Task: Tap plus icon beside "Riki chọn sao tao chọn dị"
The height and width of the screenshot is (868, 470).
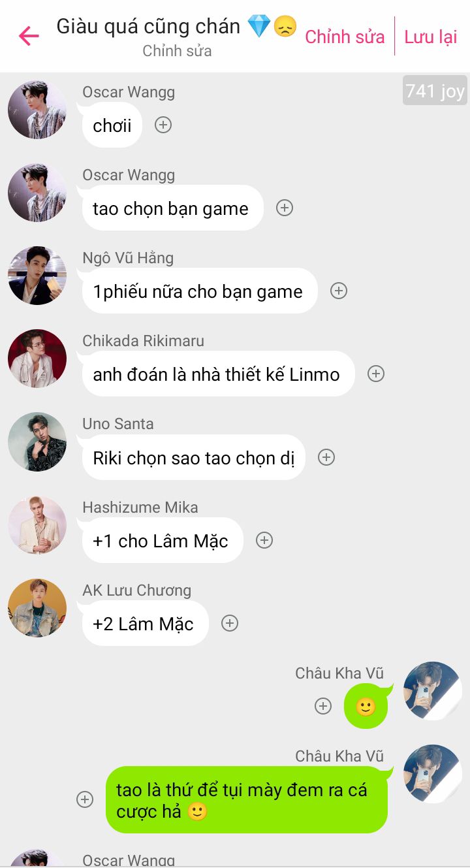Action: pyautogui.click(x=326, y=457)
